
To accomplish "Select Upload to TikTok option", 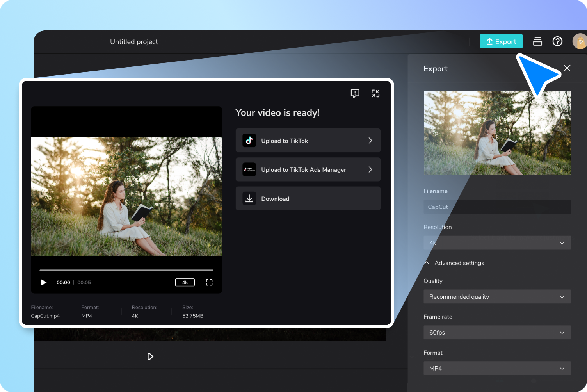I will click(x=308, y=141).
